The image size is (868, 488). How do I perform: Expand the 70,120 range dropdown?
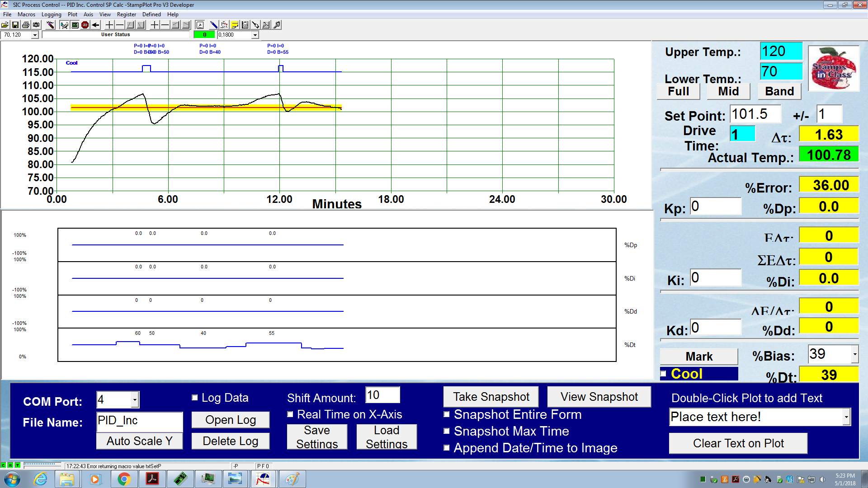coord(35,35)
